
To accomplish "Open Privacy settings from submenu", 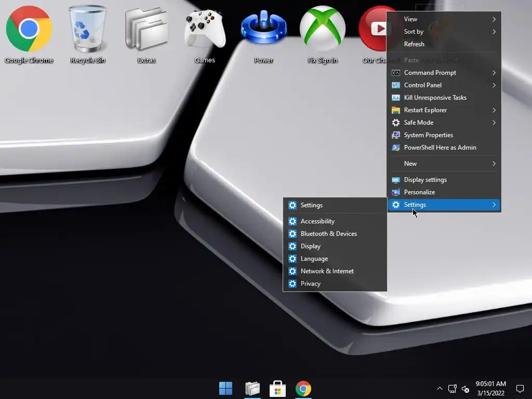I will click(335, 284).
